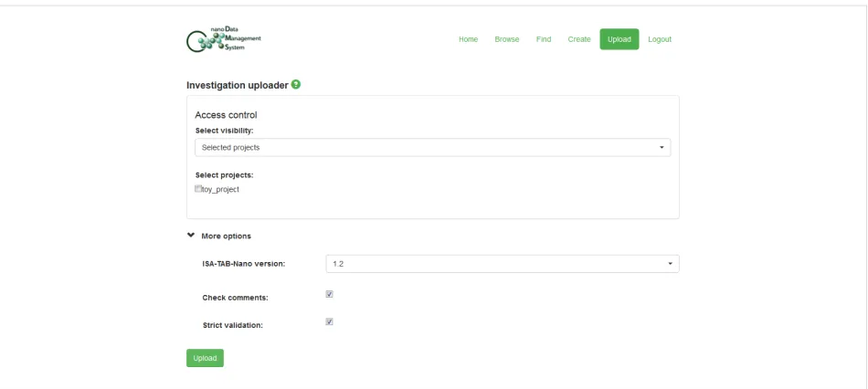868x389 pixels.
Task: Open the ISA-TAB-Nano version dropdown
Action: point(503,264)
